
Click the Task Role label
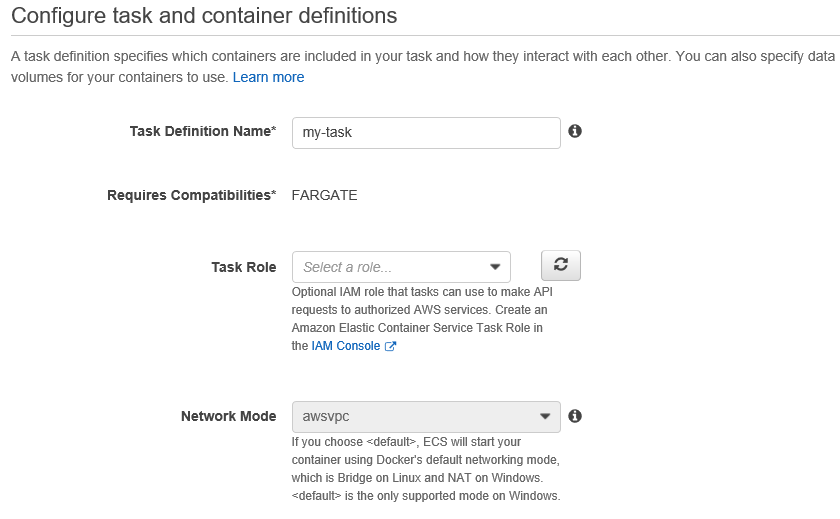point(243,267)
